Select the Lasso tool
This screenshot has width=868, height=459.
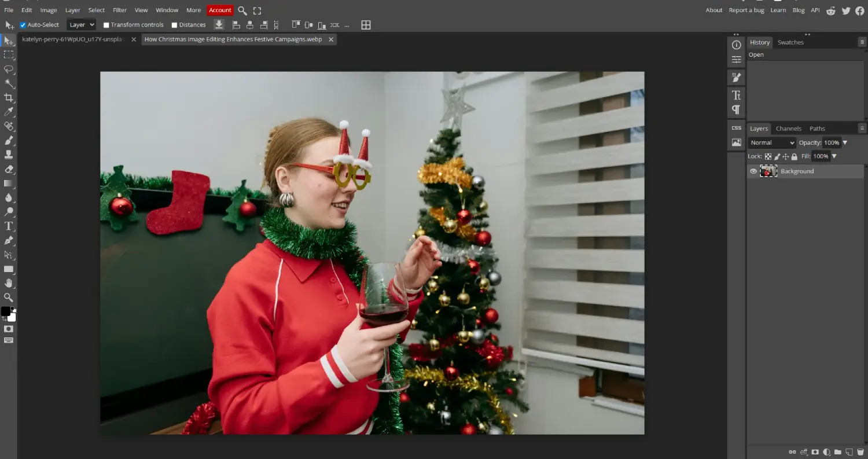point(9,69)
